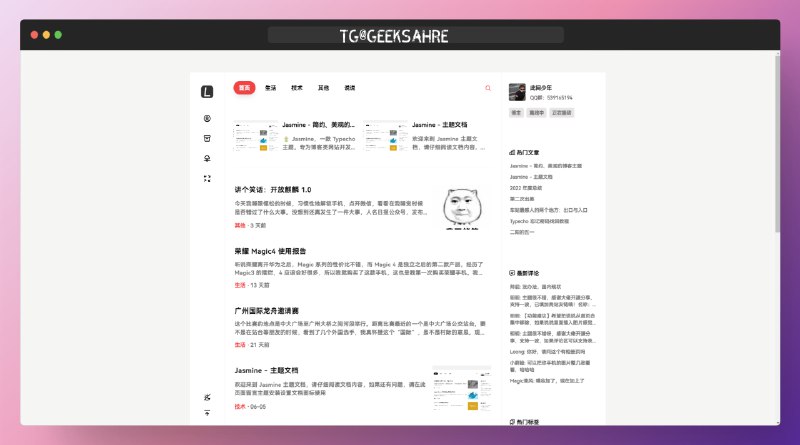800x445 pixels.
Task: Click the back-to-top arrow icon
Action: pos(207,413)
